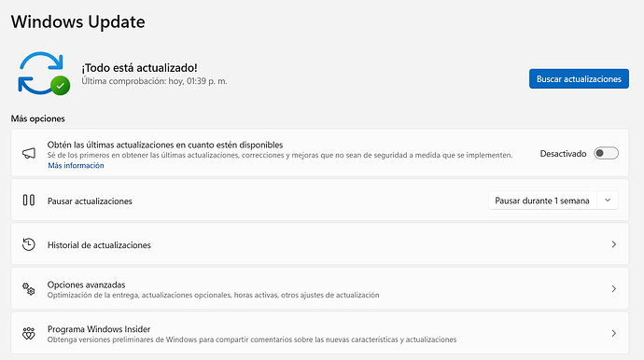The image size is (644, 360).
Task: Click Sé de los primeros description text
Action: [x=280, y=156]
